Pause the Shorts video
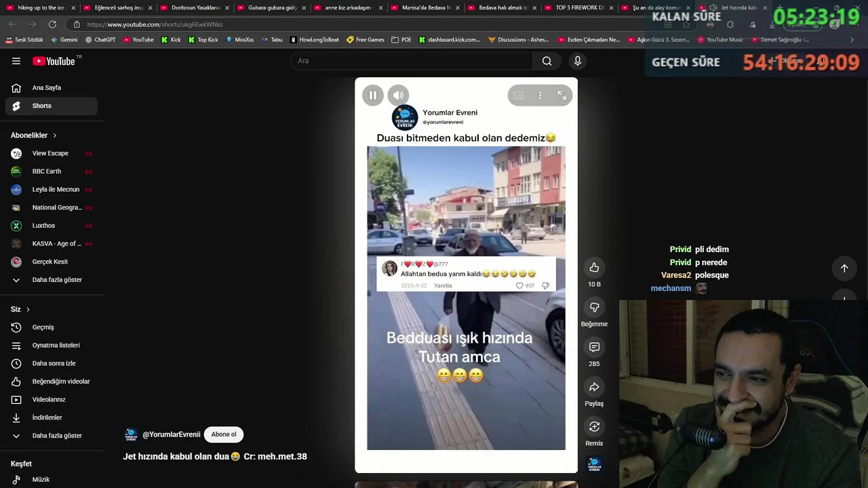 tap(372, 96)
